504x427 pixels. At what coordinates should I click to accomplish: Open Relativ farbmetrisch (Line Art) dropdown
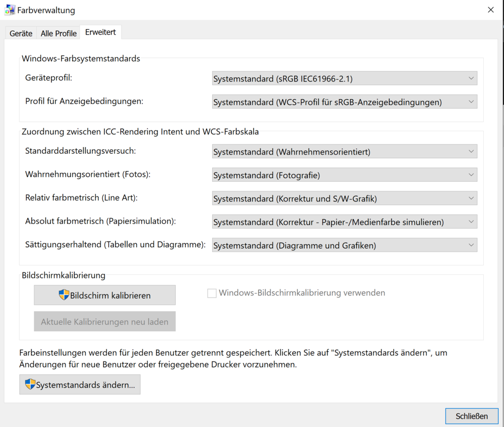pyautogui.click(x=344, y=199)
